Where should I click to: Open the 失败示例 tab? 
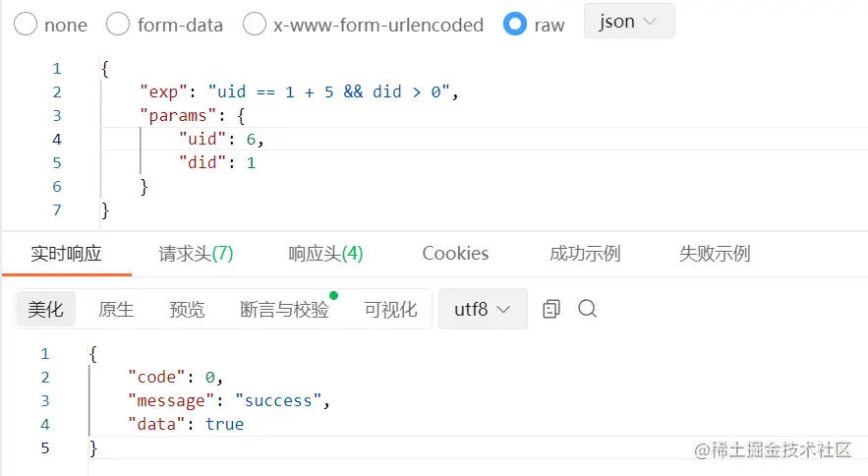coord(715,254)
